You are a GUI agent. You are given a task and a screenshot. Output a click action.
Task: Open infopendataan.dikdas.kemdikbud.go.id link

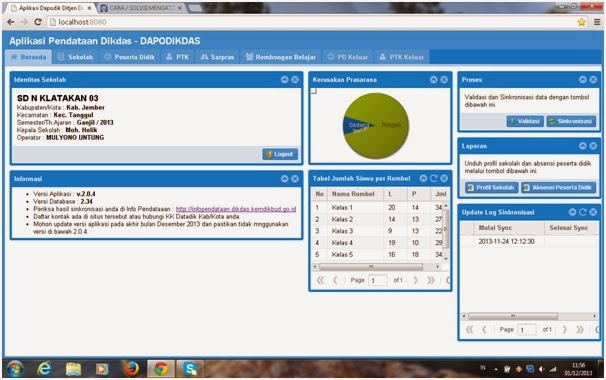(x=236, y=209)
